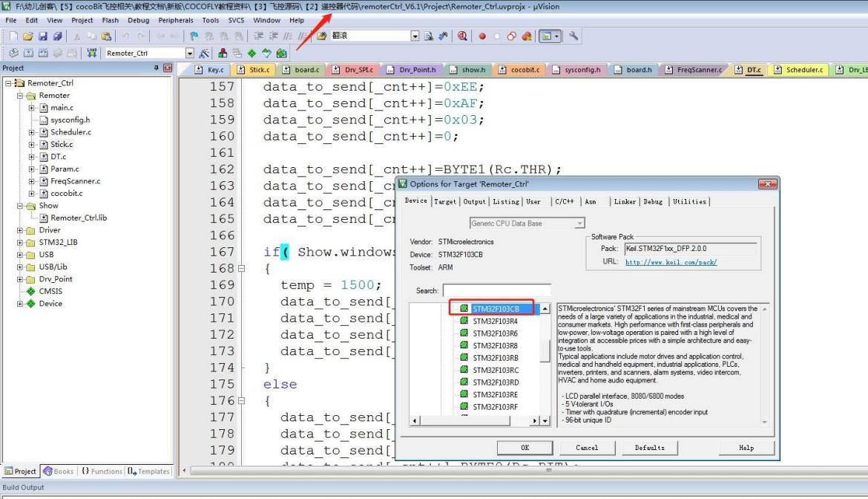The height and width of the screenshot is (499, 868).
Task: Click the Translate file icon in build toolbar
Action: click(13, 53)
